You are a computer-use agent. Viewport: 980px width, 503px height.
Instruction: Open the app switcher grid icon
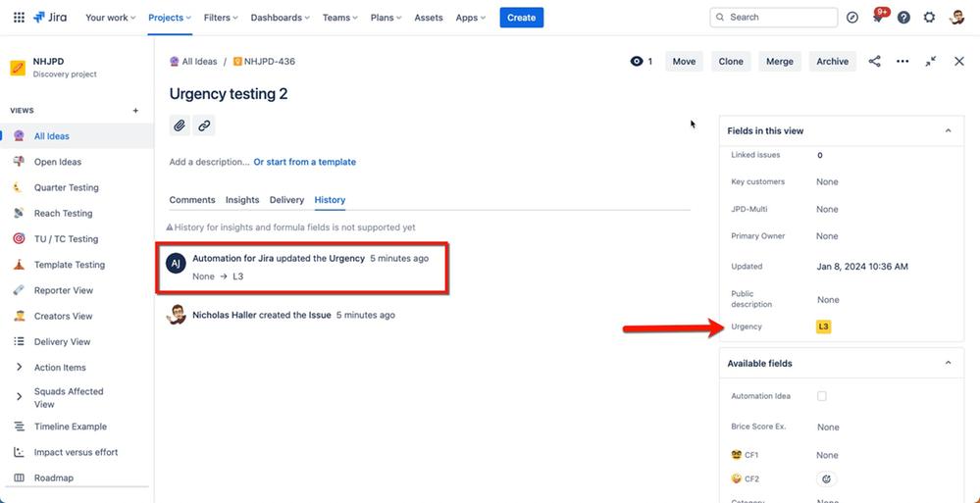[x=19, y=18]
